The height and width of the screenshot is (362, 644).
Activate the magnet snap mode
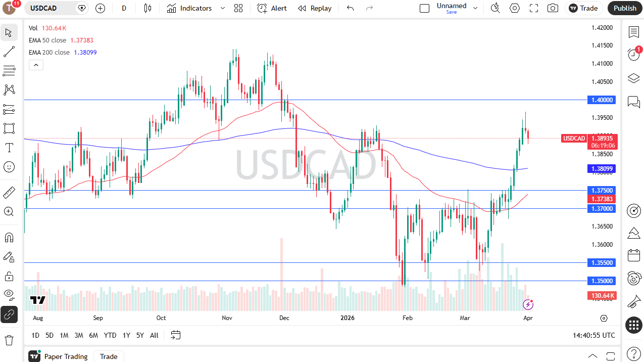[x=9, y=237]
